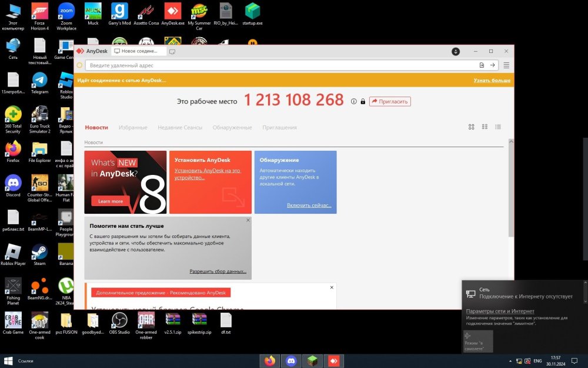Click the file transfer icon in address bar
The width and height of the screenshot is (588, 368).
(482, 65)
